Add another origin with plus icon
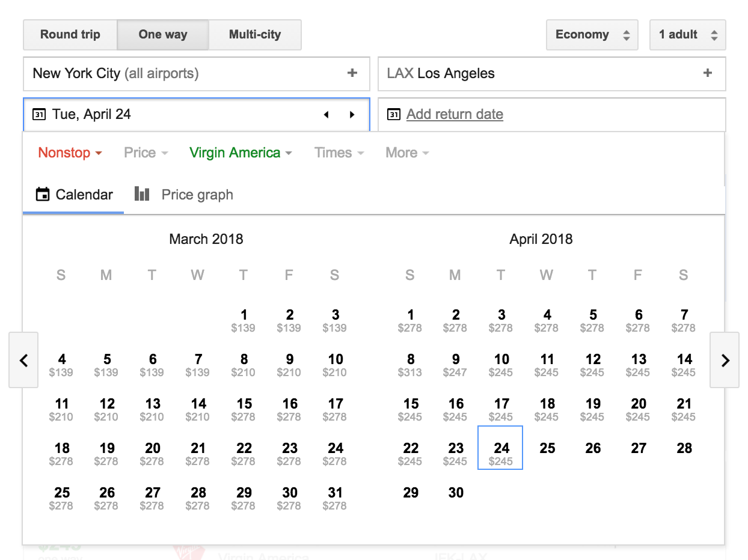748x560 pixels. click(352, 73)
